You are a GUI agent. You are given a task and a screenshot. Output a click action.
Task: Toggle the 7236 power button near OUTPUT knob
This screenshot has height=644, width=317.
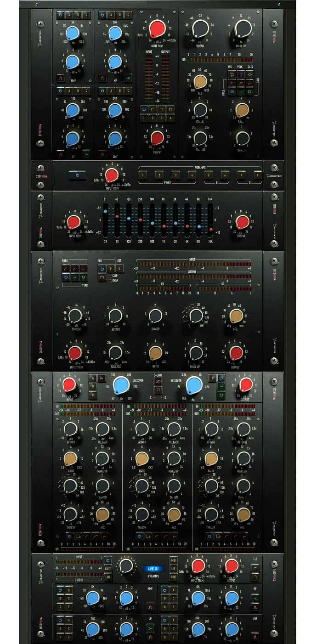pos(221,378)
